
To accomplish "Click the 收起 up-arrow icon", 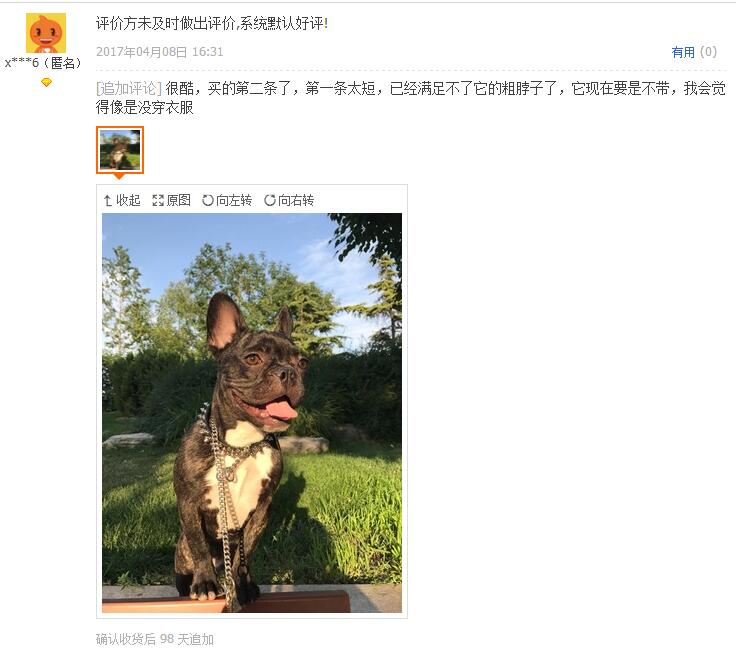I will (x=108, y=201).
